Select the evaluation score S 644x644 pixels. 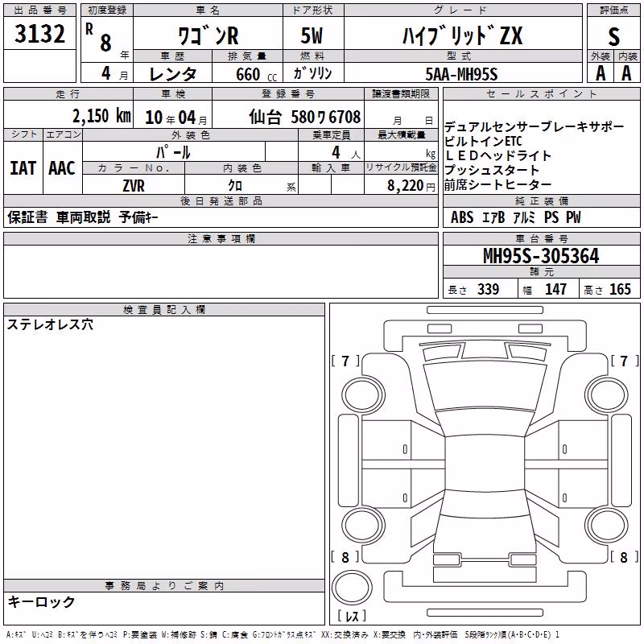pyautogui.click(x=613, y=36)
